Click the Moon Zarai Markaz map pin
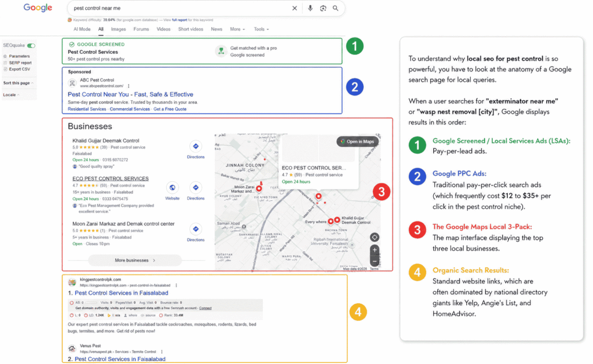593x364 pixels. pos(259,188)
